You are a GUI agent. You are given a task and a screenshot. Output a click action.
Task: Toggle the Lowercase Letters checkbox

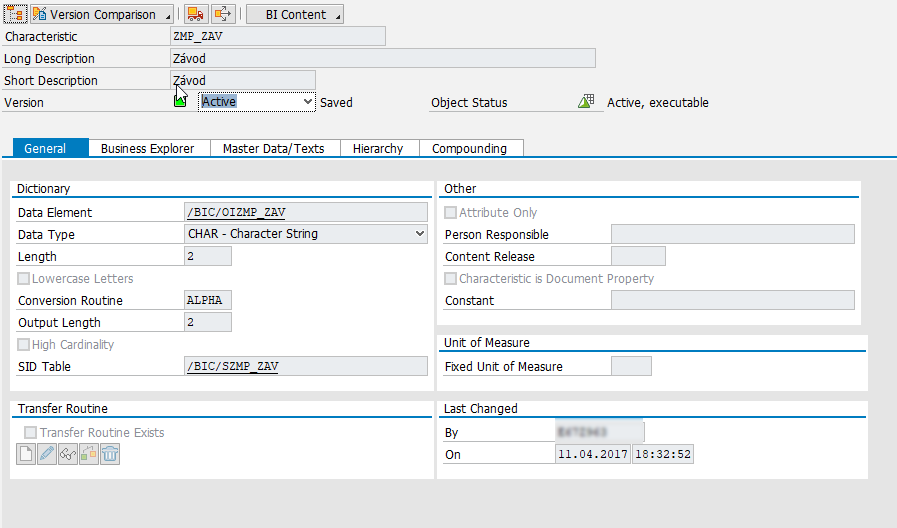[25, 279]
